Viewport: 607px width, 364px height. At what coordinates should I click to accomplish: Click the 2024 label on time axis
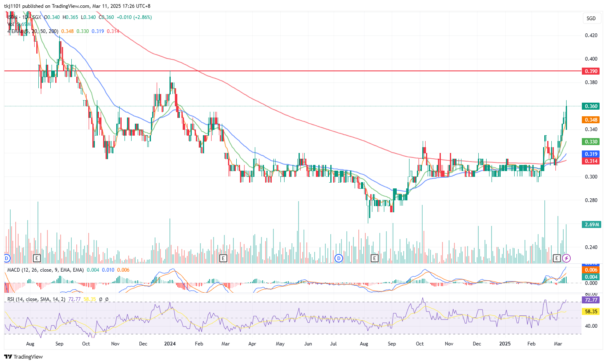[169, 344]
